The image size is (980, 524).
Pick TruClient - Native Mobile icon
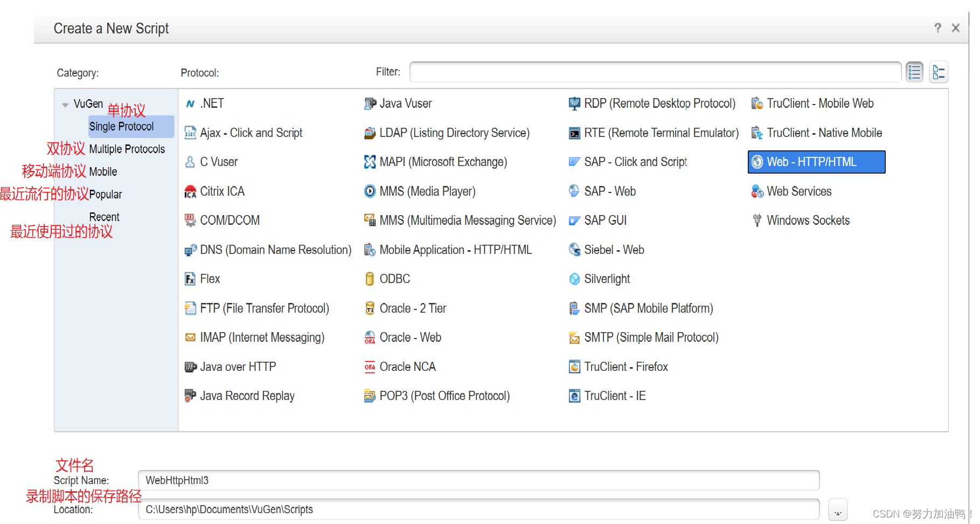click(x=757, y=133)
